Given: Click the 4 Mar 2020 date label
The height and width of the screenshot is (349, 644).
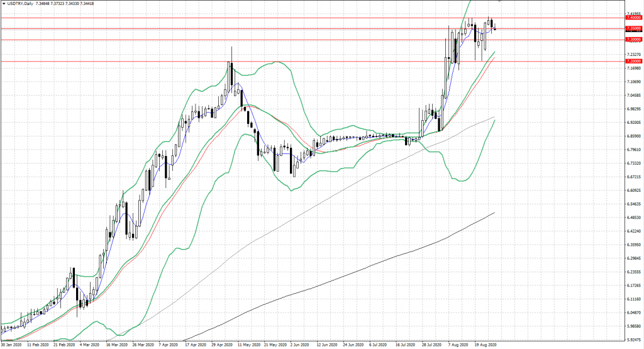Looking at the screenshot, I should 89,345.
